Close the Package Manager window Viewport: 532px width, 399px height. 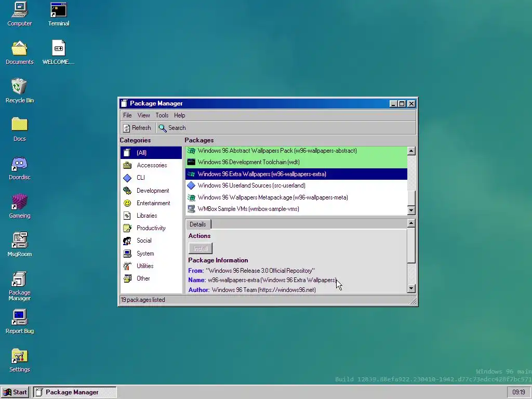pos(411,104)
